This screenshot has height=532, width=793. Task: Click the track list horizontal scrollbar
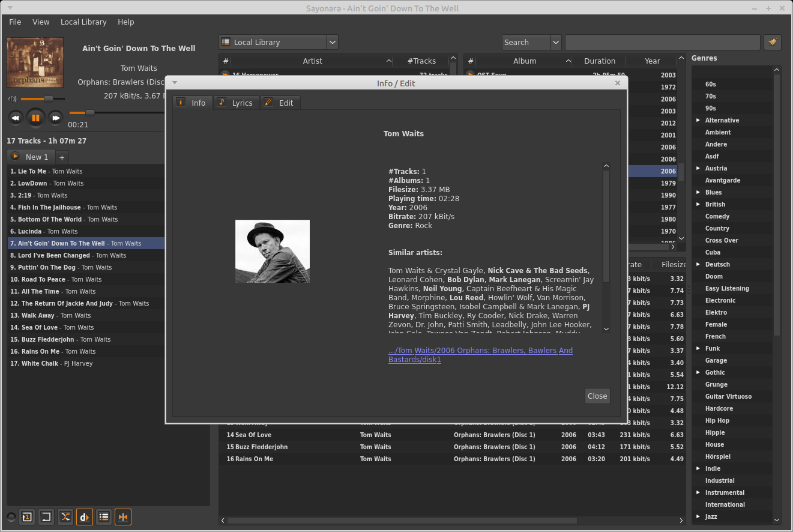tap(402, 521)
